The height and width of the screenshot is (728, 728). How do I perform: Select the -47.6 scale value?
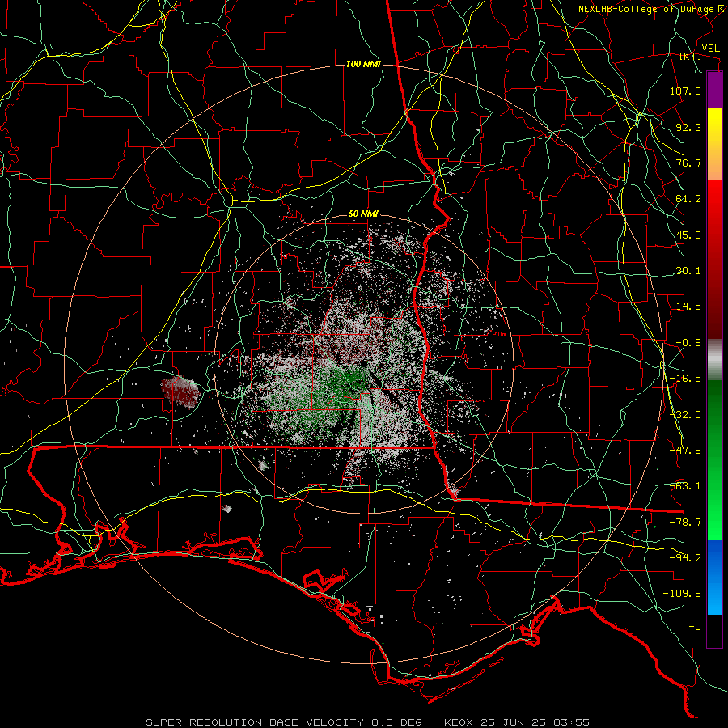coord(685,451)
